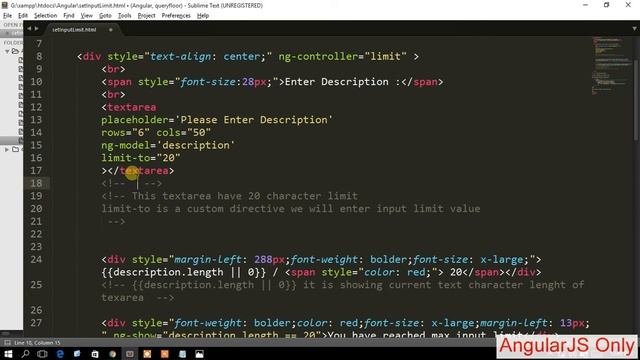Open the tab list dropdown arrow

(x=634, y=29)
